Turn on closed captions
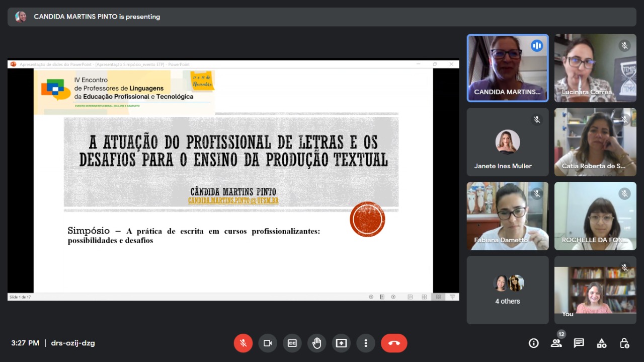644x362 pixels. coord(292,343)
